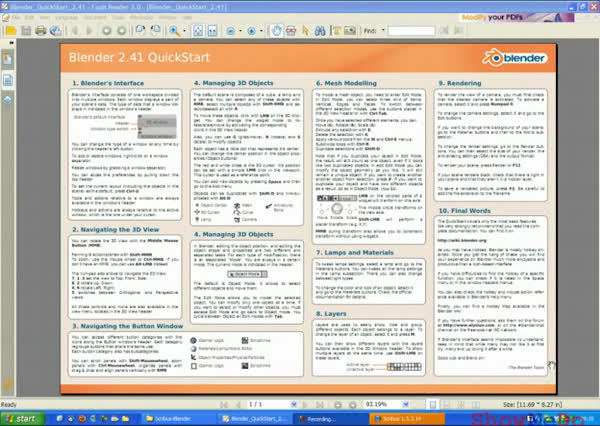The height and width of the screenshot is (426, 600).
Task: Jump to last page in status bar
Action: tap(320, 405)
